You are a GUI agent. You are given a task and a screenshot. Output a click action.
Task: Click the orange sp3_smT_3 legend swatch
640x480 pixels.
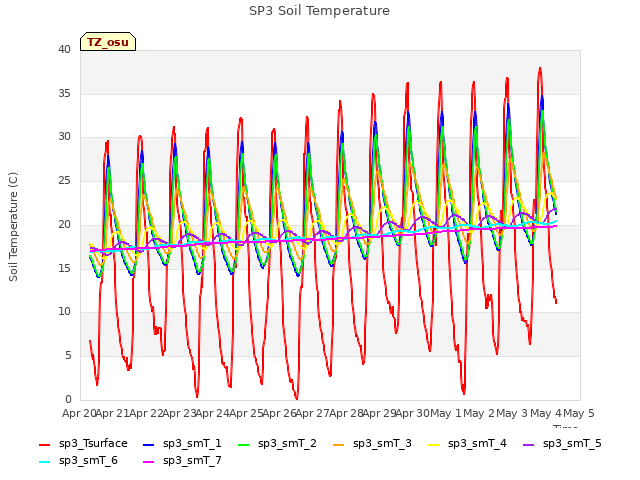pos(339,444)
